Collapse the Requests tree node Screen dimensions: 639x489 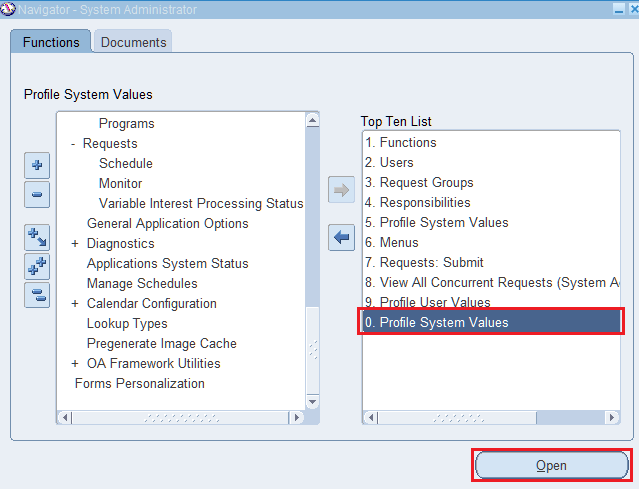tap(74, 144)
